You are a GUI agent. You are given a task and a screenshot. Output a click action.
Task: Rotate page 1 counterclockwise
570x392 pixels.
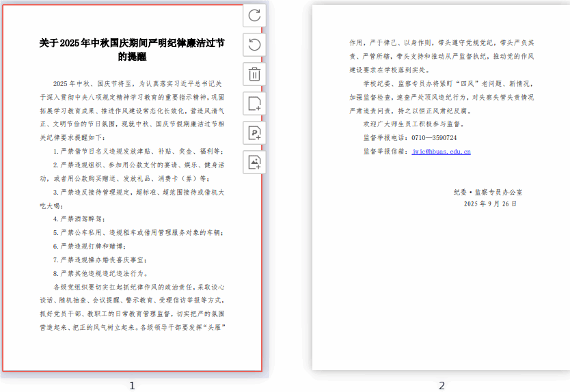(x=254, y=44)
